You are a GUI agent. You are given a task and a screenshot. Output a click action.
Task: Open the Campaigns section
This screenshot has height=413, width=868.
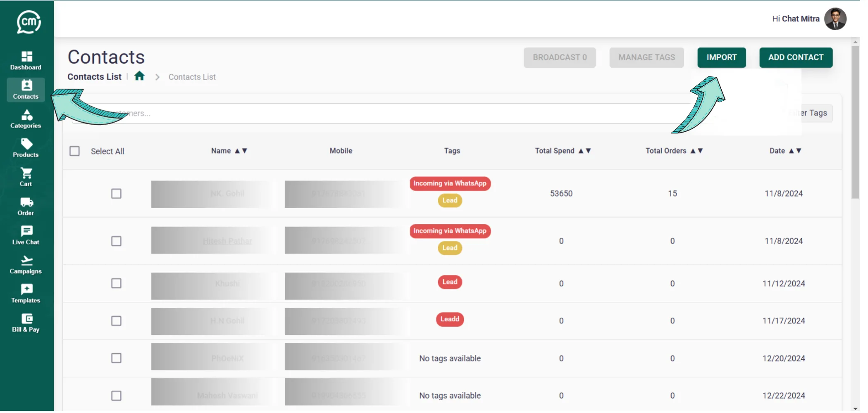coord(26,264)
